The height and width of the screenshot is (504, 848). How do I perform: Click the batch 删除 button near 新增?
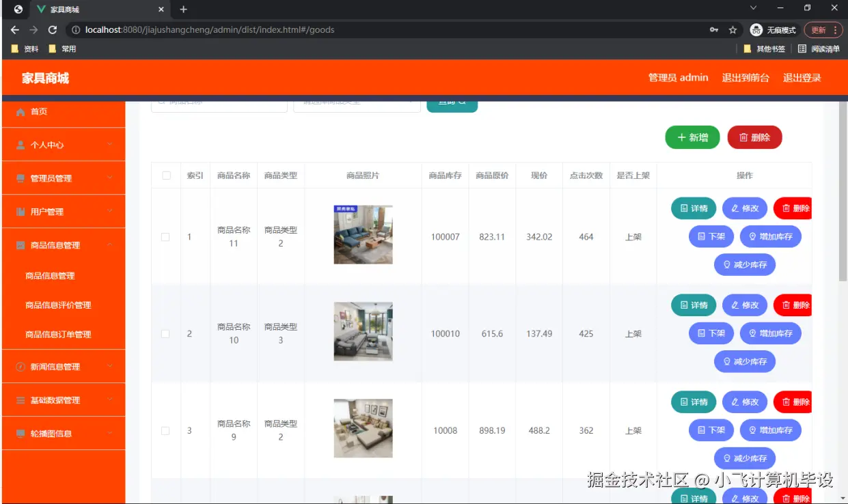click(x=755, y=137)
